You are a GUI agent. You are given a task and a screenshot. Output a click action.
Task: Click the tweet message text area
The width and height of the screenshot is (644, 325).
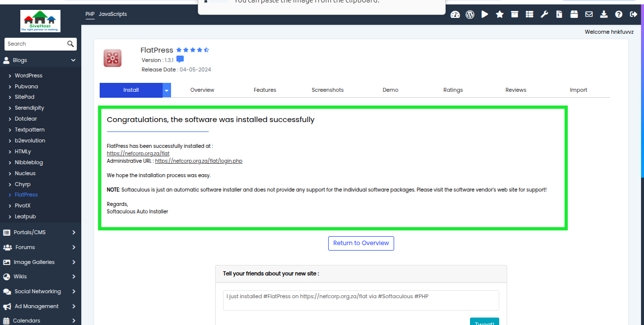click(361, 300)
